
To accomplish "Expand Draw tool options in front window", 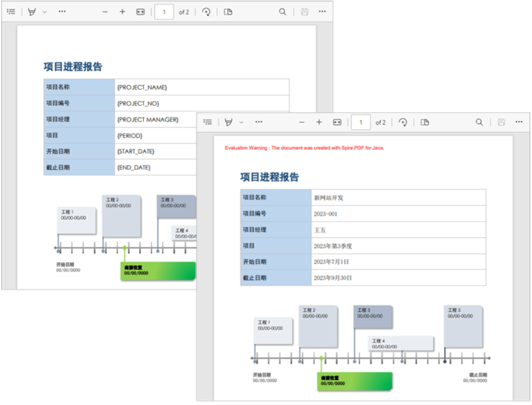I will tap(241, 122).
